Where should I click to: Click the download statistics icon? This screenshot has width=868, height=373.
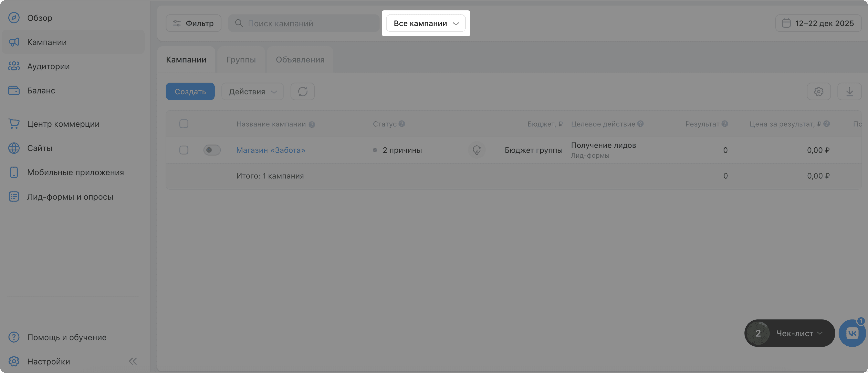point(849,91)
